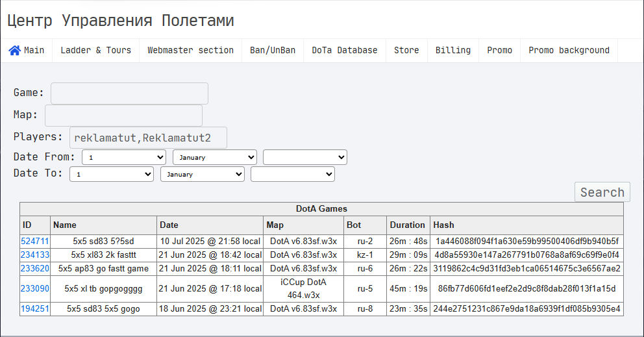This screenshot has height=337, width=644.
Task: Click date 21 Jun 2025 @ 18:11 local
Action: (x=210, y=268)
